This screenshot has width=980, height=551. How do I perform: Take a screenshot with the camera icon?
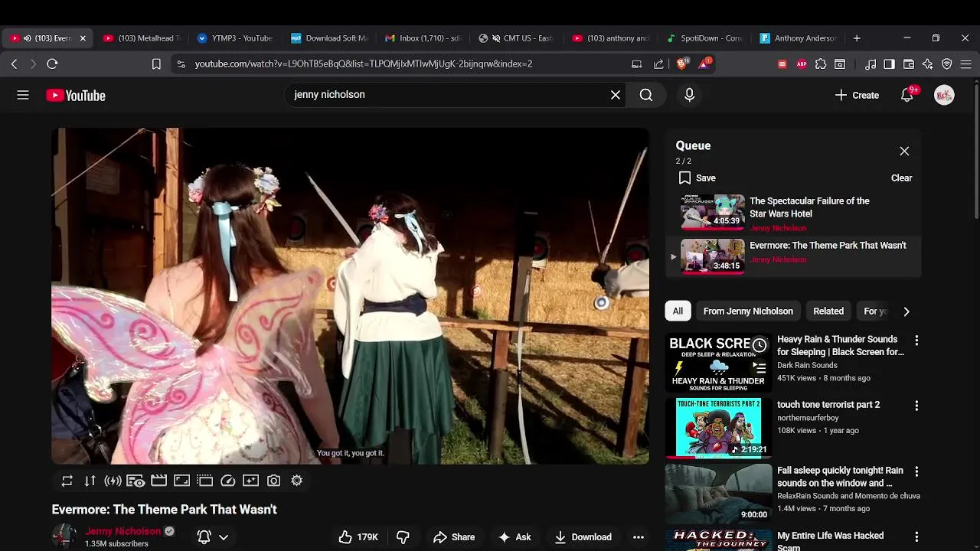(273, 481)
